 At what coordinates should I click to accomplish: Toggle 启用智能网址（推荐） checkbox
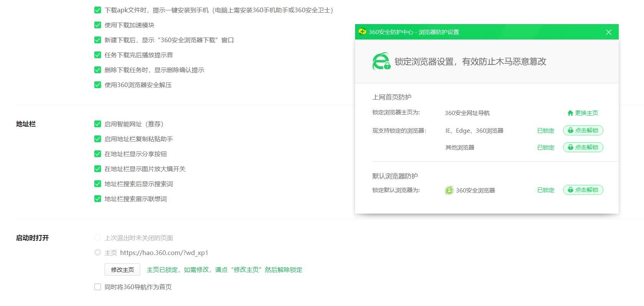(x=98, y=124)
